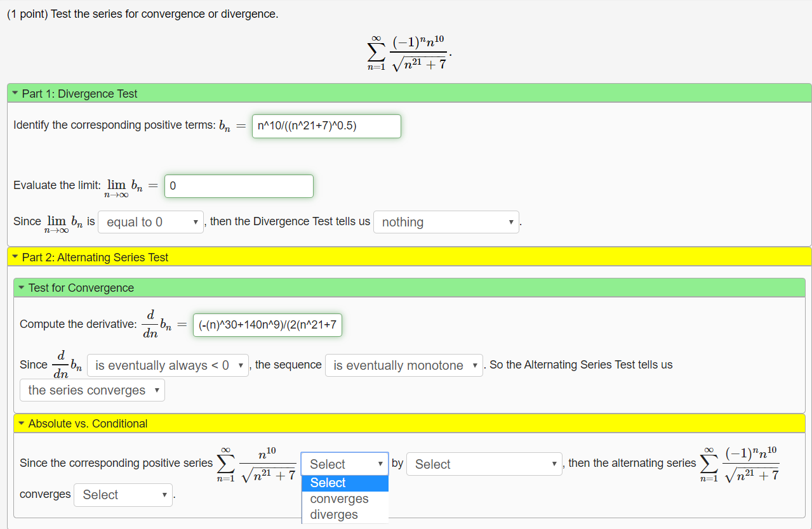Choose the highlighted "Select" option in the list
The height and width of the screenshot is (529, 812).
tap(328, 483)
